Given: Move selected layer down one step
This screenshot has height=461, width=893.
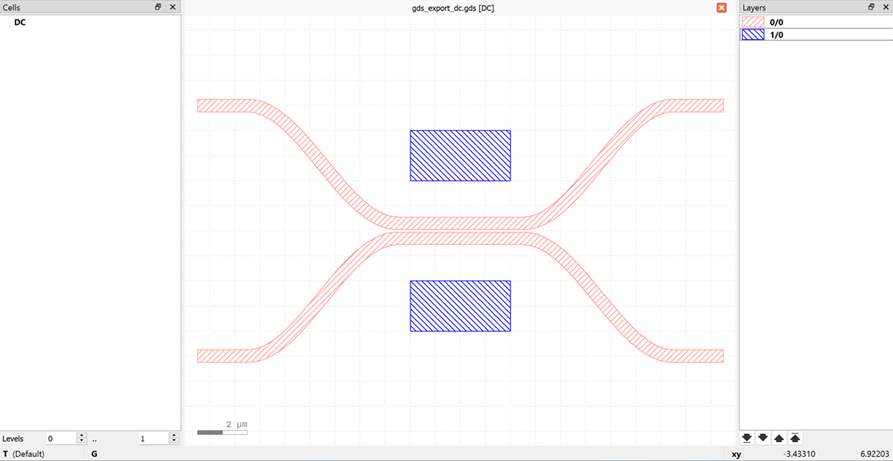Looking at the screenshot, I should pyautogui.click(x=763, y=438).
